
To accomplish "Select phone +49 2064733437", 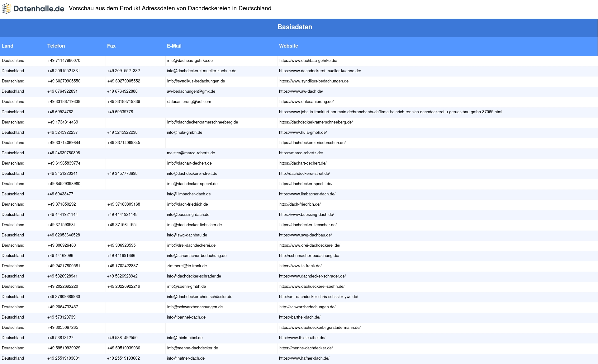I will click(63, 307).
